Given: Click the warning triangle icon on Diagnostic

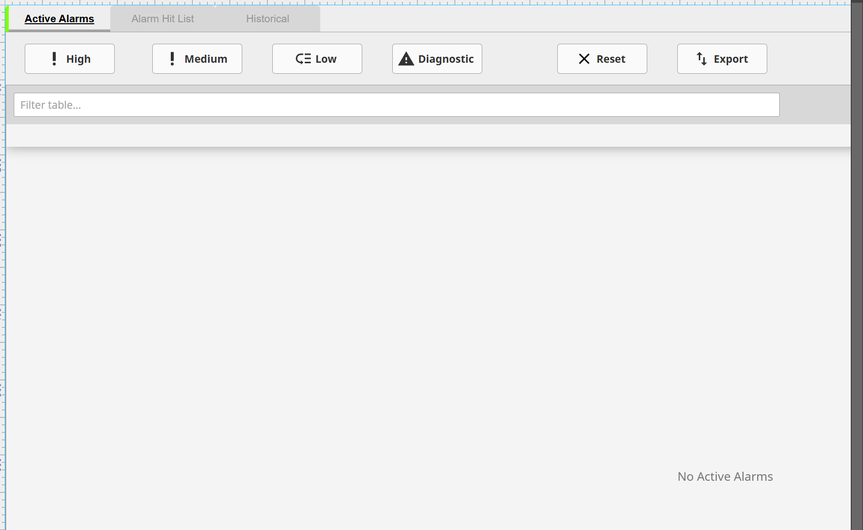Looking at the screenshot, I should [406, 59].
